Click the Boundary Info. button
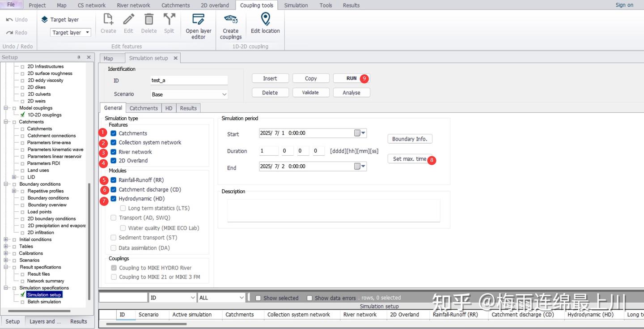This screenshot has width=644, height=329. pos(410,139)
